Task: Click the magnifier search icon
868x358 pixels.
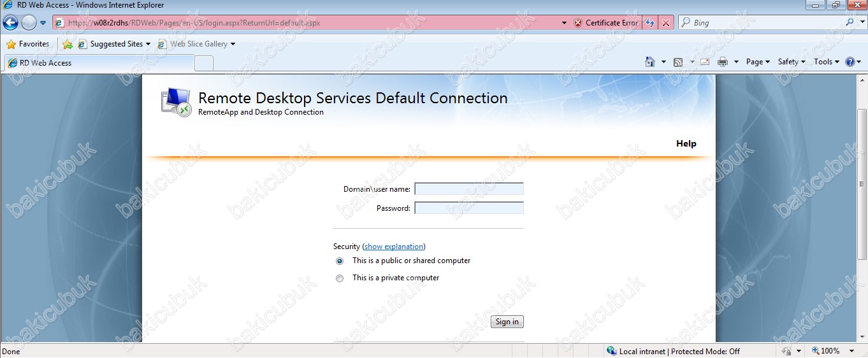Action: coord(850,22)
